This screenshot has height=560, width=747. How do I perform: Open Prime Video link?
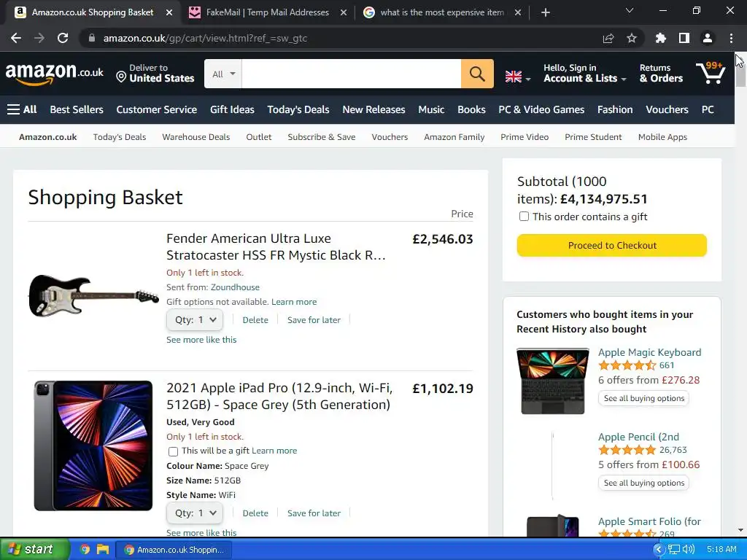click(x=525, y=137)
